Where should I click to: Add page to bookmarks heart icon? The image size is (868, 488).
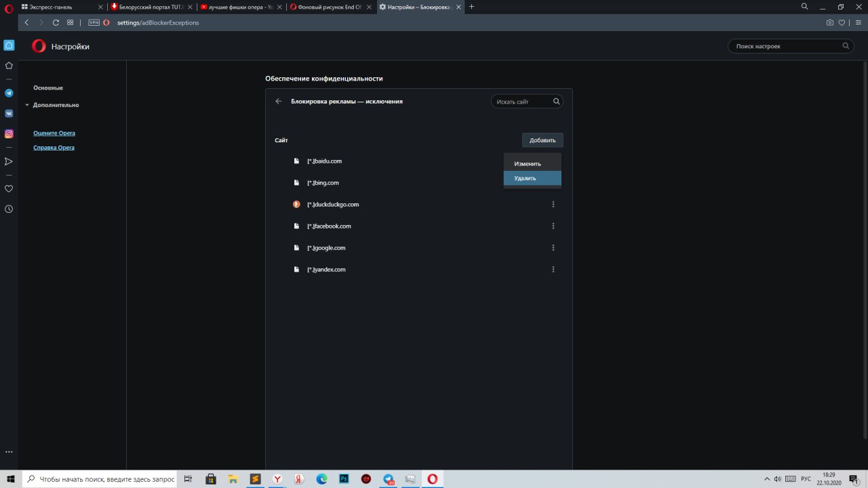(842, 22)
